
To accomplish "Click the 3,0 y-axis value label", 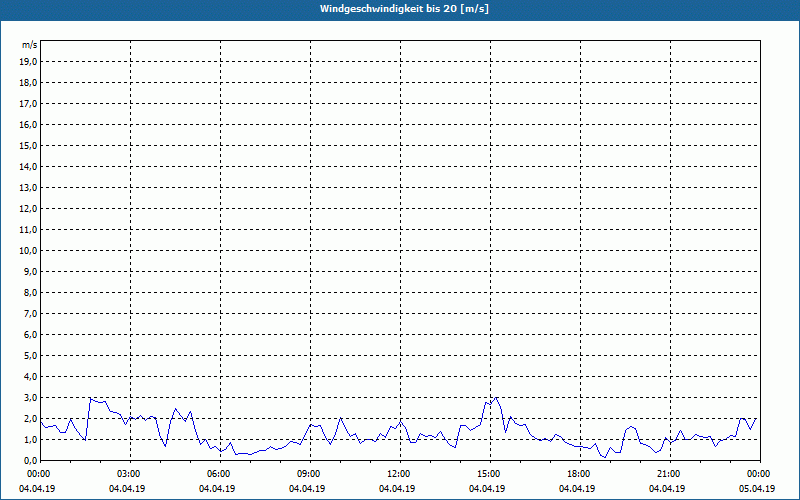I will pyautogui.click(x=30, y=397).
